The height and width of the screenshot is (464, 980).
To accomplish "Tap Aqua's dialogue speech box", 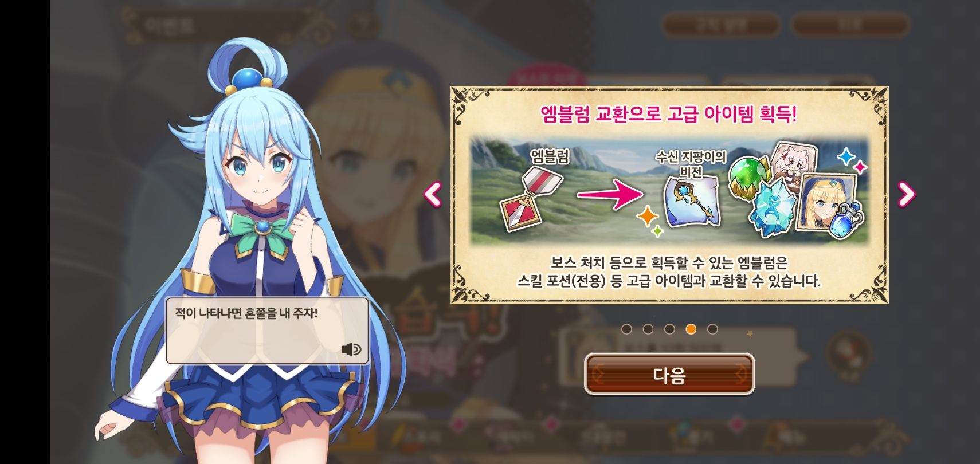I will point(267,331).
